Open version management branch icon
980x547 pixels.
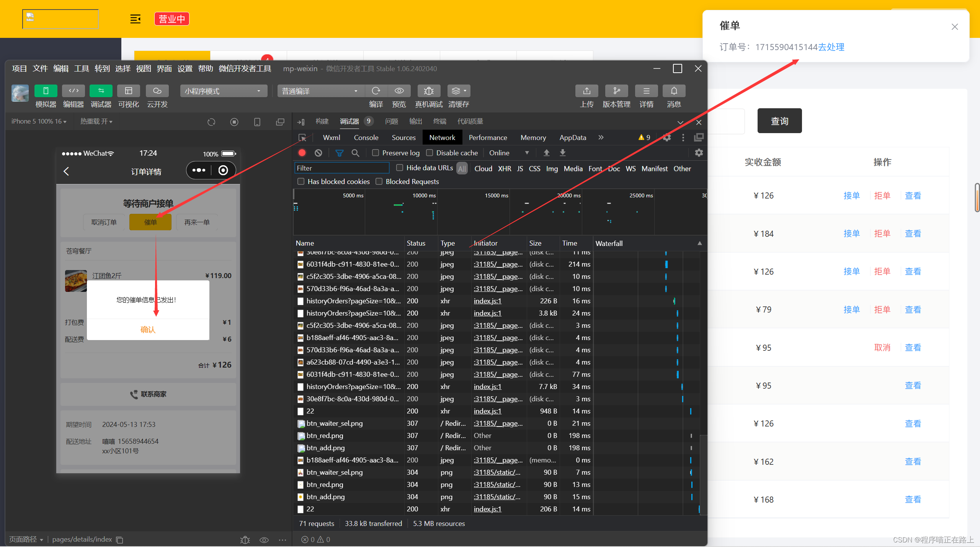pyautogui.click(x=616, y=91)
